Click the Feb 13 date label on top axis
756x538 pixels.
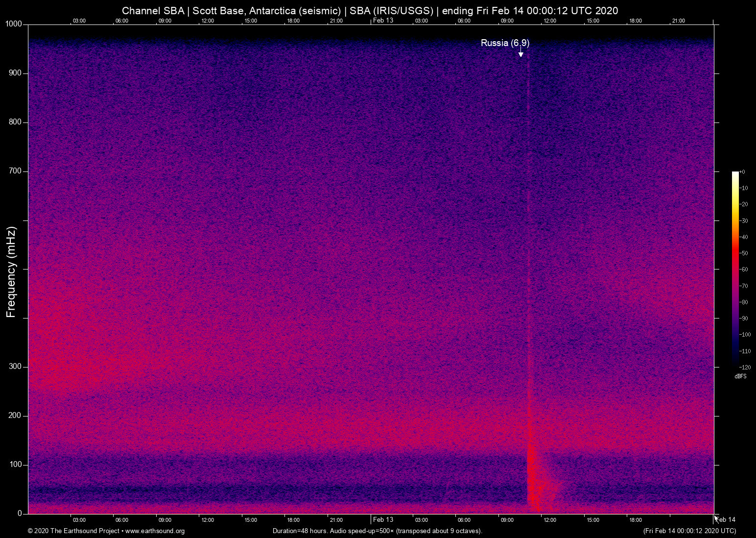[383, 20]
